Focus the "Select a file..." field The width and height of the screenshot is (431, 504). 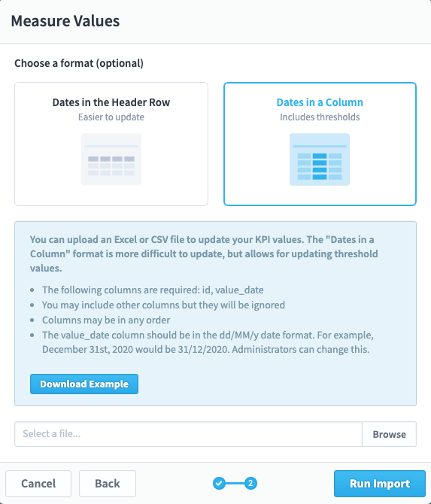pyautogui.click(x=188, y=434)
